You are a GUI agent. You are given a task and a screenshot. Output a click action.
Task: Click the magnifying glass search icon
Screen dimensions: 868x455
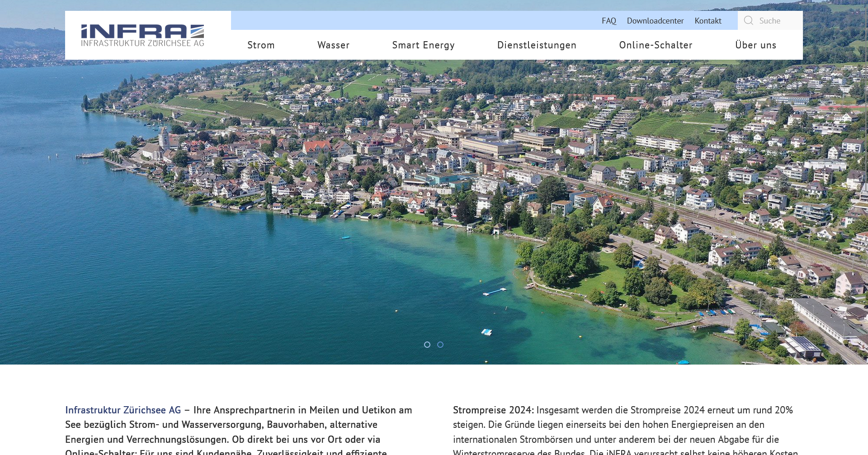[749, 20]
